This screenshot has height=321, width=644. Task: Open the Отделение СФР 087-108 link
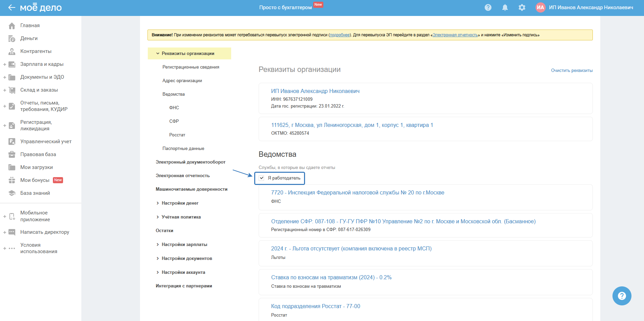click(x=403, y=222)
